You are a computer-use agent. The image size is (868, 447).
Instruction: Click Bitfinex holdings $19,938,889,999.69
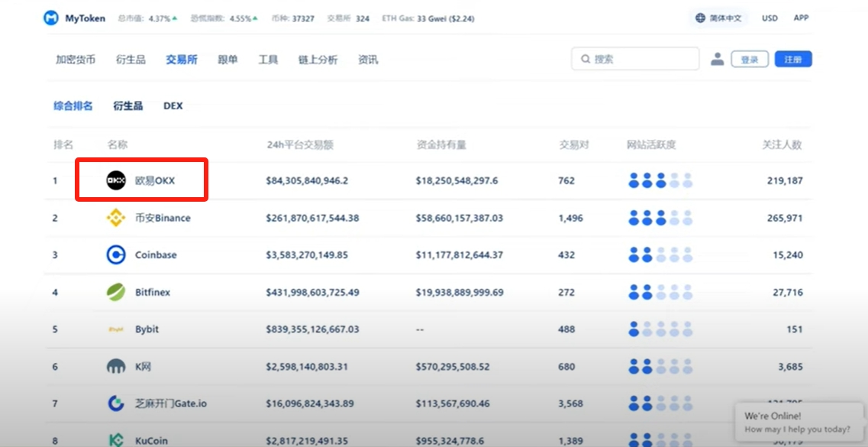460,293
